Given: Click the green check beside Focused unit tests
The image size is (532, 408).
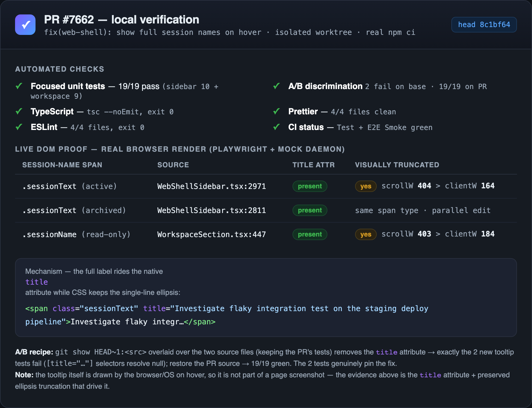Looking at the screenshot, I should (19, 86).
